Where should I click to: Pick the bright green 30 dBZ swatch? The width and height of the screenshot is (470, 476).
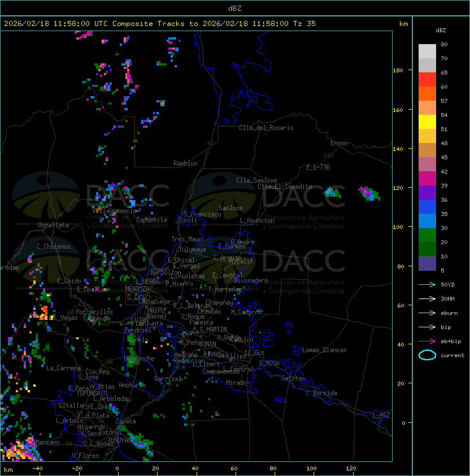427,235
